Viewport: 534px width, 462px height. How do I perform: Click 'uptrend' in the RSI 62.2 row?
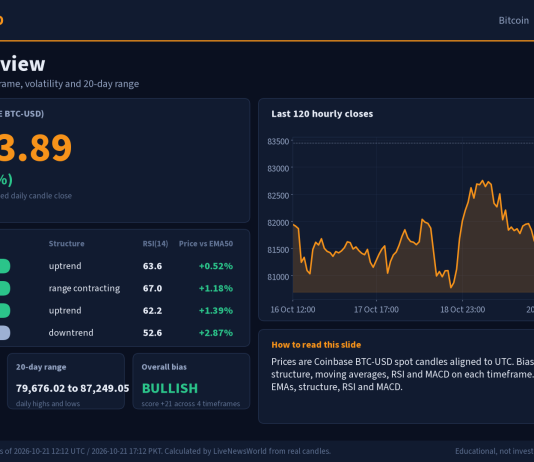(x=65, y=310)
